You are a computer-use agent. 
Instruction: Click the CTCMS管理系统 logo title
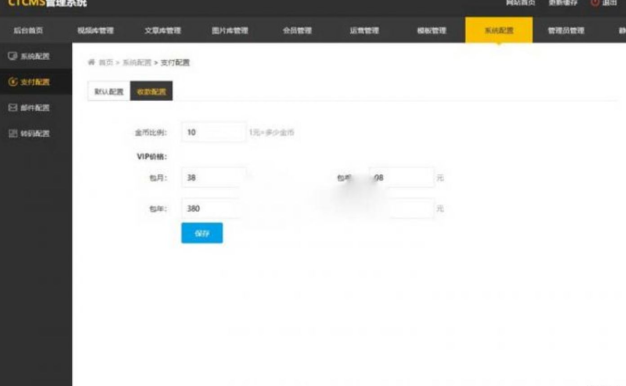tap(47, 3)
